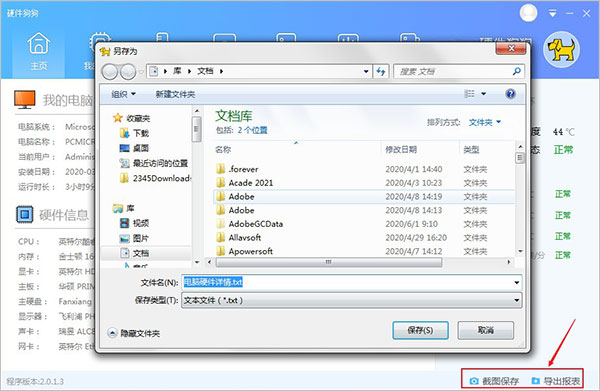Select 下载 in navigation pane

point(134,133)
